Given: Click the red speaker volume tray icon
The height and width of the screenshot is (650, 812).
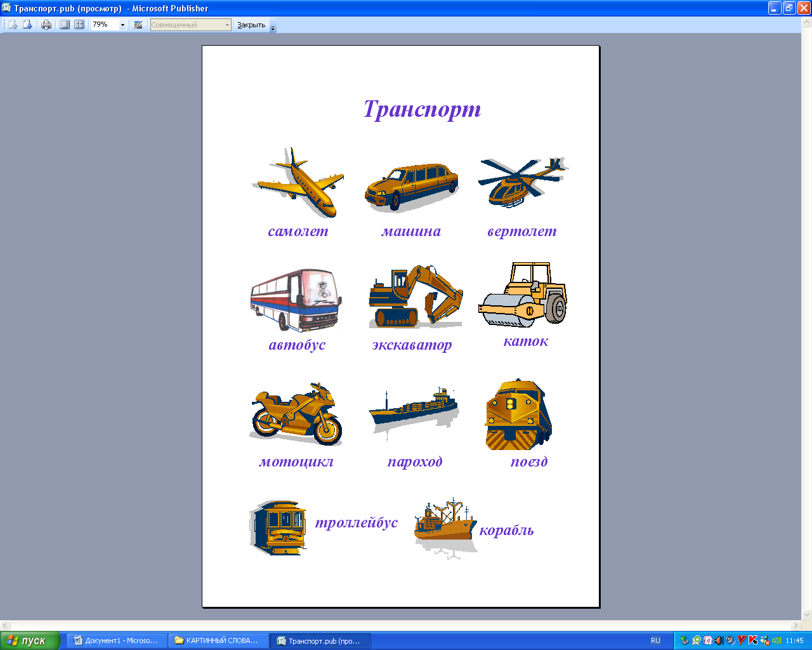Looking at the screenshot, I should (719, 640).
